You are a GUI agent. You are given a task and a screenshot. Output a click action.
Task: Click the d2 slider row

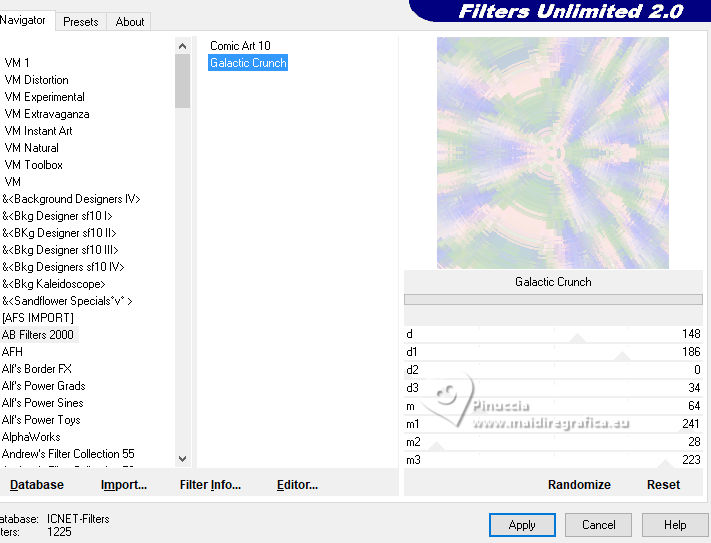[553, 370]
